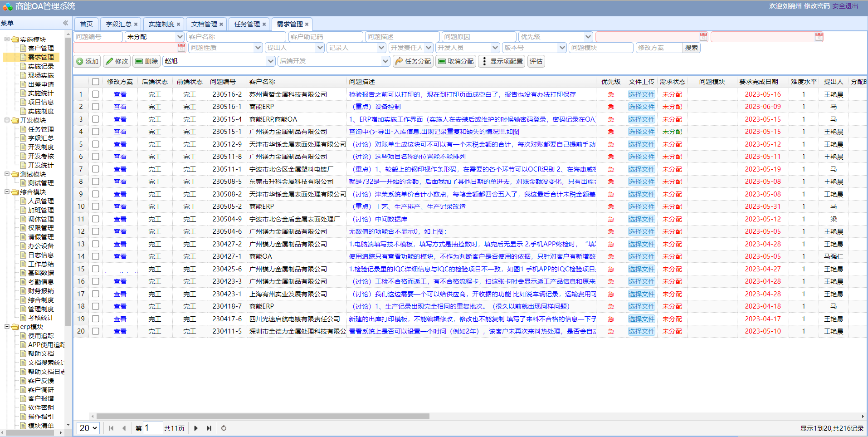Open 测试管理 tree item
This screenshot has height=437, width=868.
tap(41, 183)
